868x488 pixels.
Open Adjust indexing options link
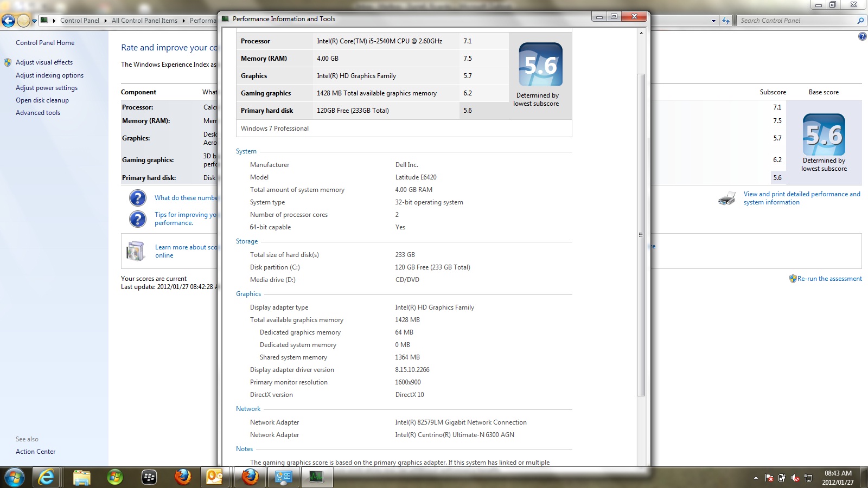49,75
